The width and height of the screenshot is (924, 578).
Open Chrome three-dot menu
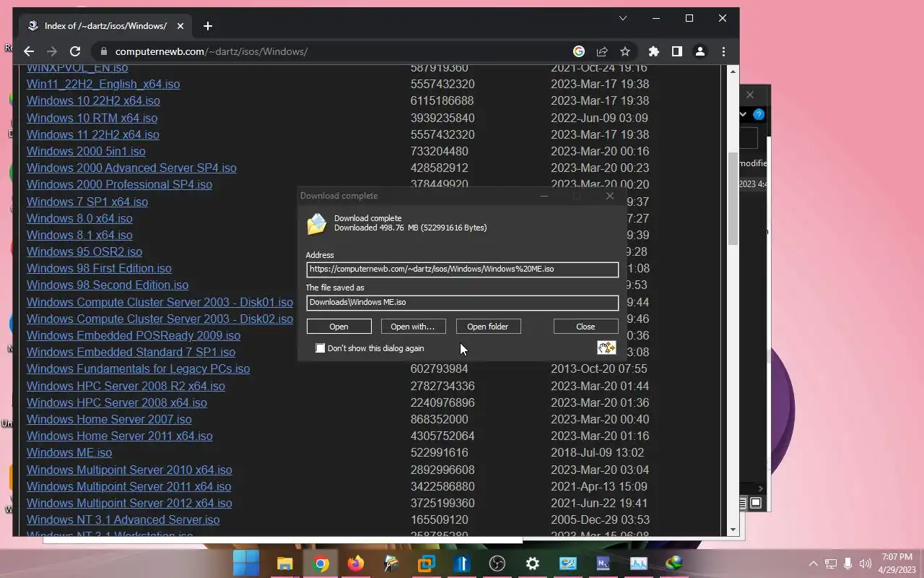[723, 51]
